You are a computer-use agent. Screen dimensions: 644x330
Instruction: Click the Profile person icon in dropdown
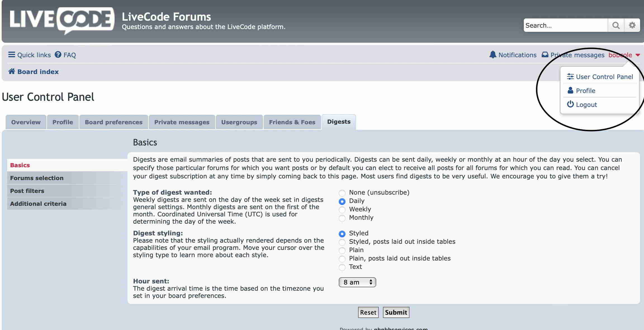(x=570, y=90)
